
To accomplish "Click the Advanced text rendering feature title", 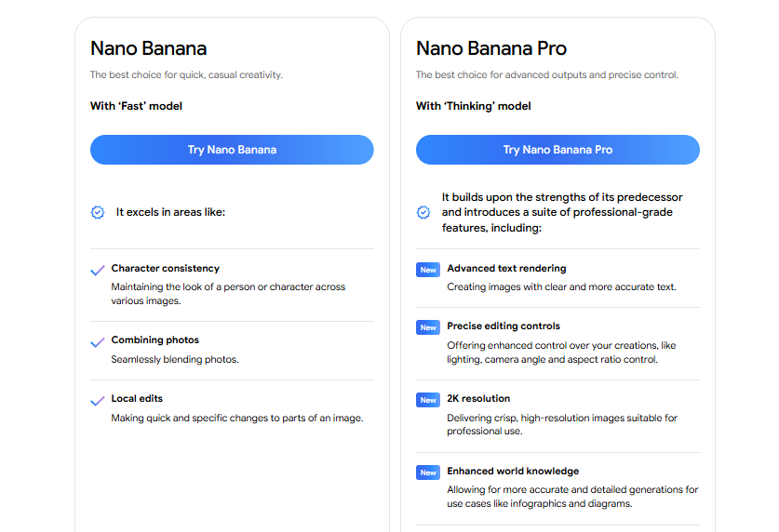I will (x=506, y=268).
